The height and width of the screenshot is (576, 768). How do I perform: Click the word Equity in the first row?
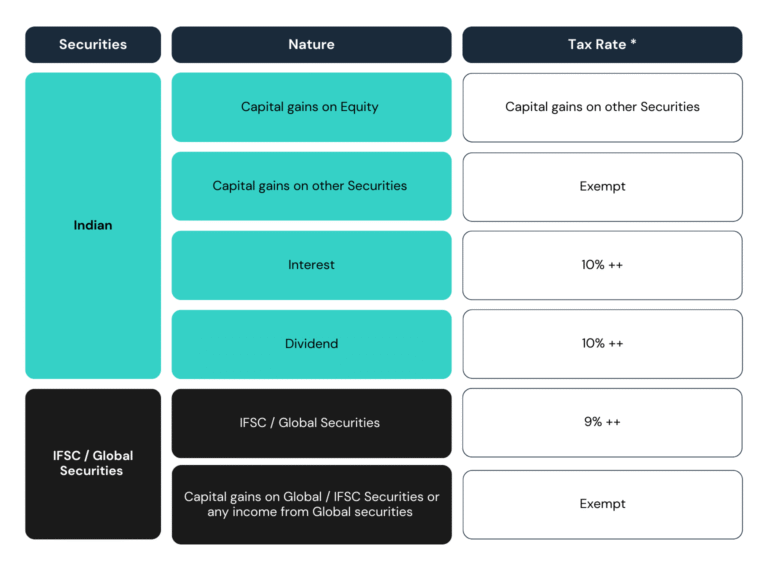pyautogui.click(x=359, y=107)
